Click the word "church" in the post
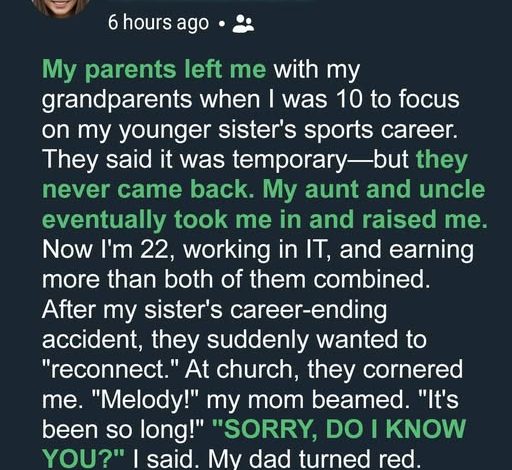 254,369
